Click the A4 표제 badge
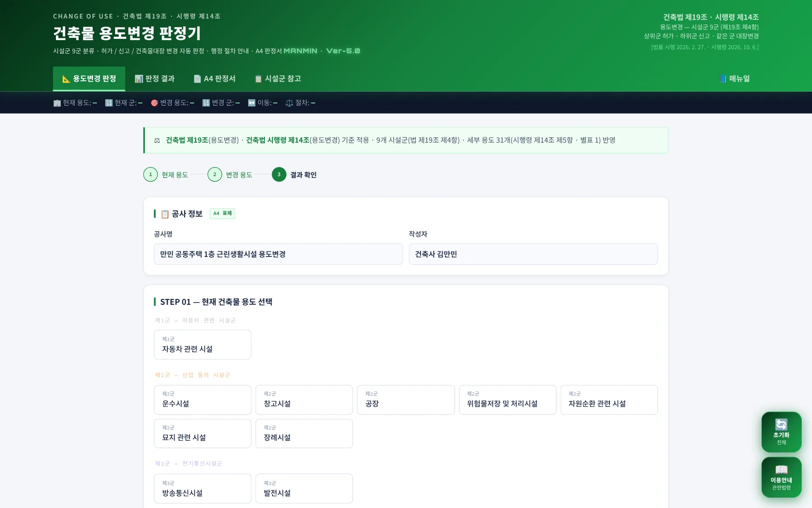The image size is (812, 508). [x=222, y=214]
